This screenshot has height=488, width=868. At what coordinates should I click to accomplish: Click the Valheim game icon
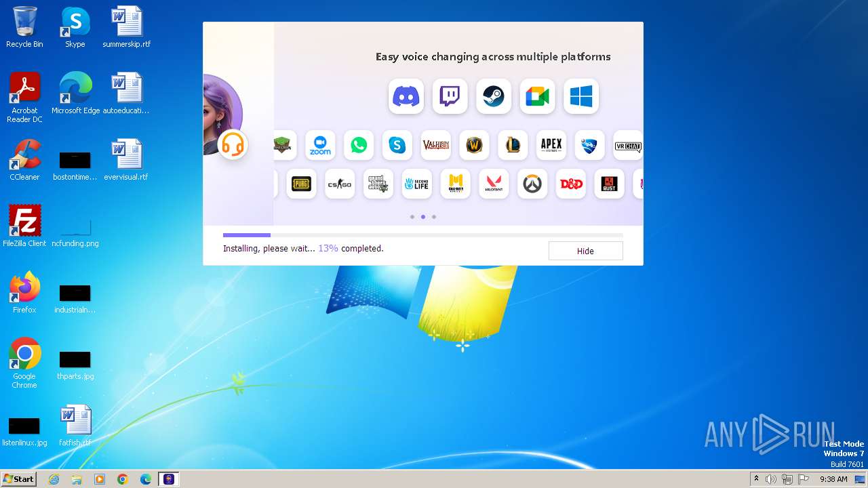436,145
